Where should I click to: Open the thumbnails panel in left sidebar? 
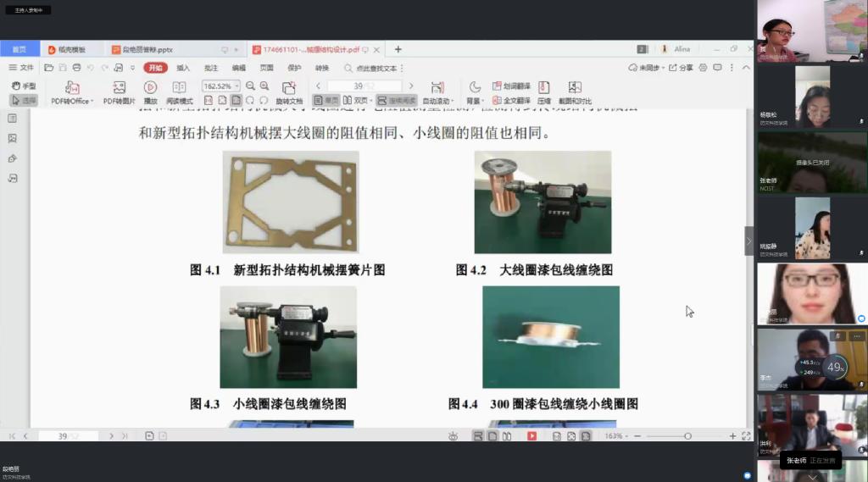click(12, 138)
